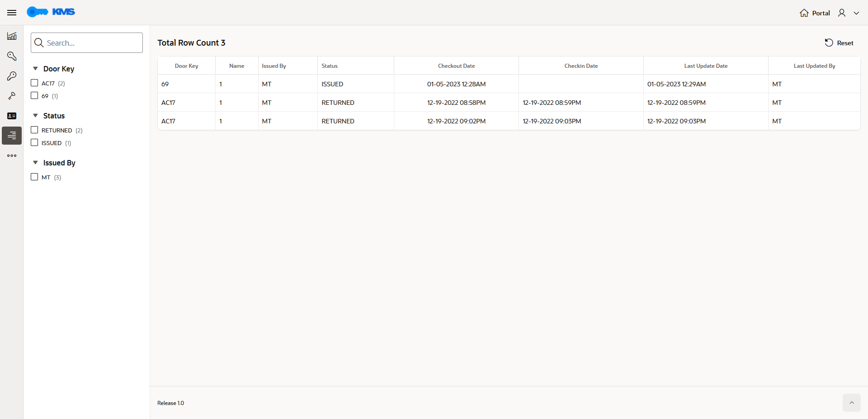This screenshot has width=868, height=419.
Task: Open the dashboard chart icon in sidebar
Action: tap(12, 36)
